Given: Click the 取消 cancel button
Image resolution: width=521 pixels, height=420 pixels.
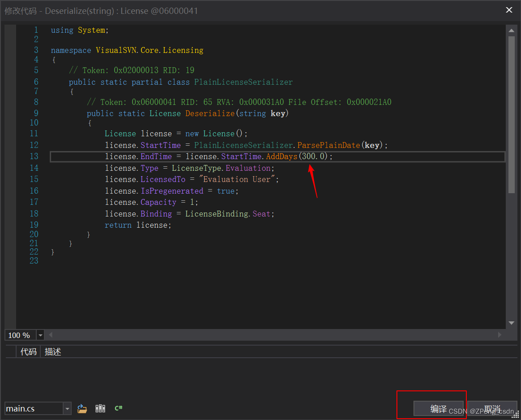Looking at the screenshot, I should tap(492, 409).
